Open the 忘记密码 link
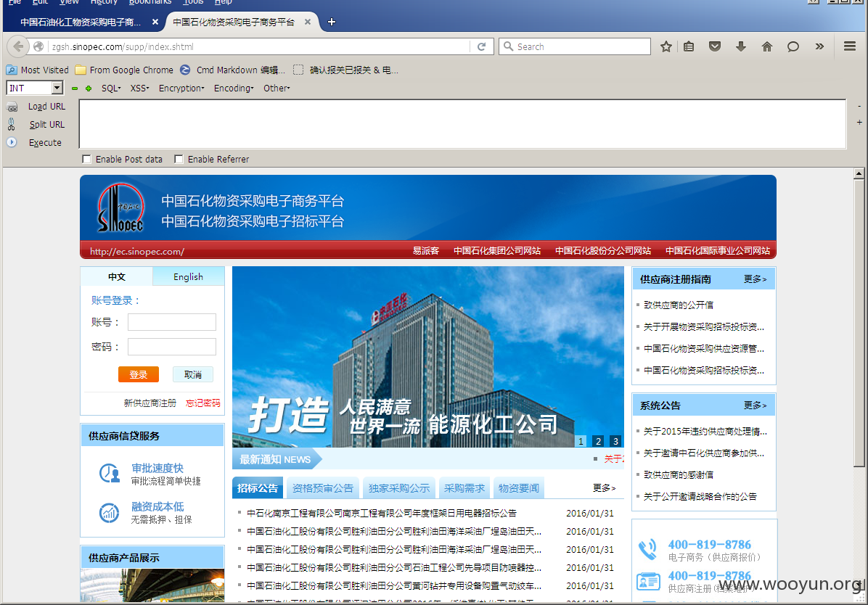The width and height of the screenshot is (868, 605). click(202, 403)
